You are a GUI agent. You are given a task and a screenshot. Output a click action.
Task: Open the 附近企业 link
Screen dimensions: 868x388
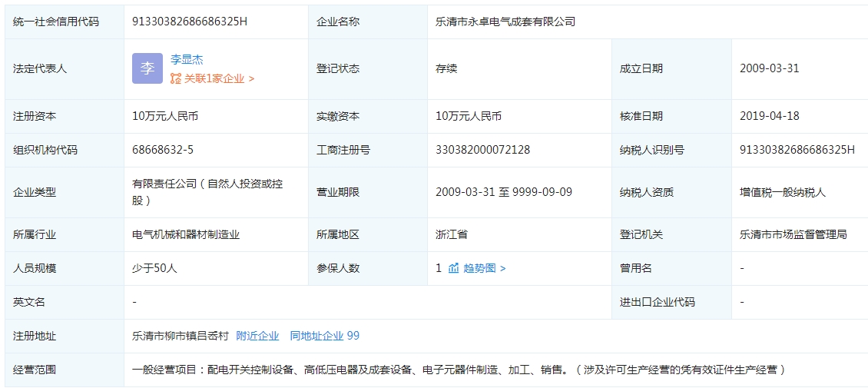click(257, 336)
